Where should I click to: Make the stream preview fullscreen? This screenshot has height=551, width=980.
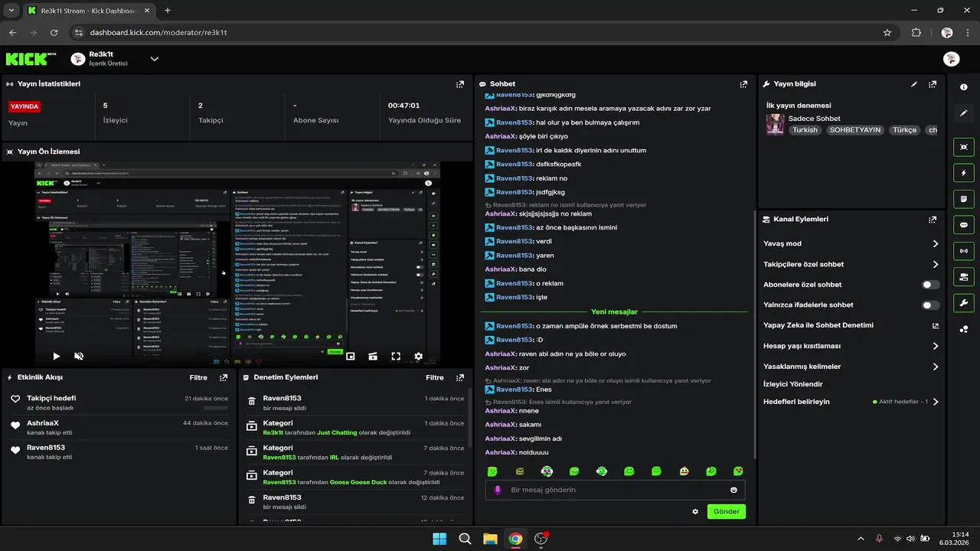pos(396,356)
